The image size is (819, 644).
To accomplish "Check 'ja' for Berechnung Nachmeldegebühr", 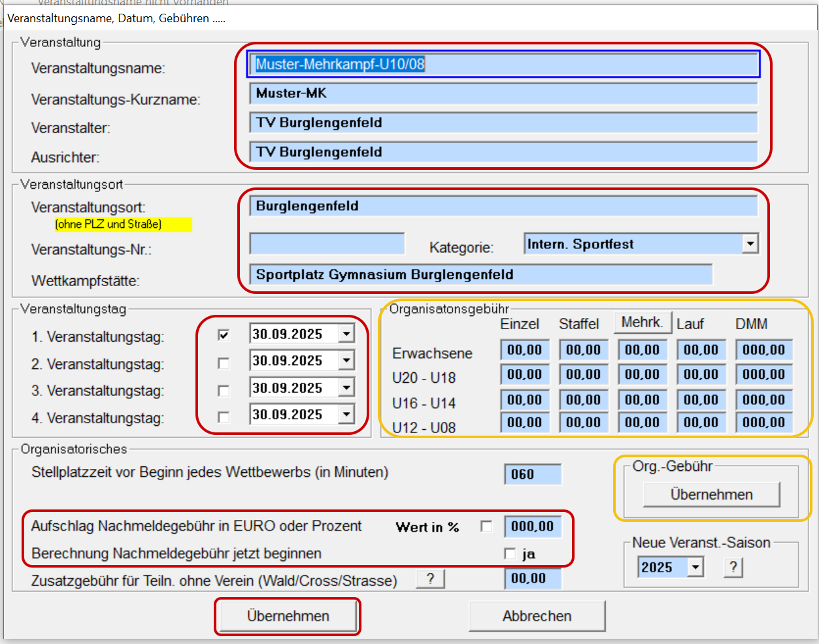I will point(510,554).
